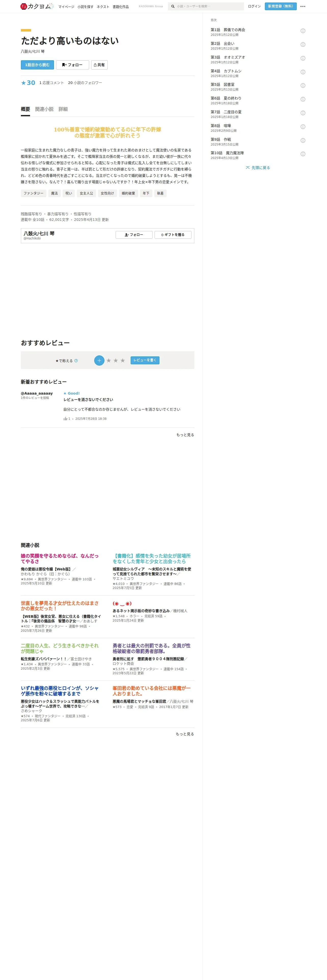The image size is (327, 980).
Task: Open episode 第5話 図書室
Action: pyautogui.click(x=223, y=85)
